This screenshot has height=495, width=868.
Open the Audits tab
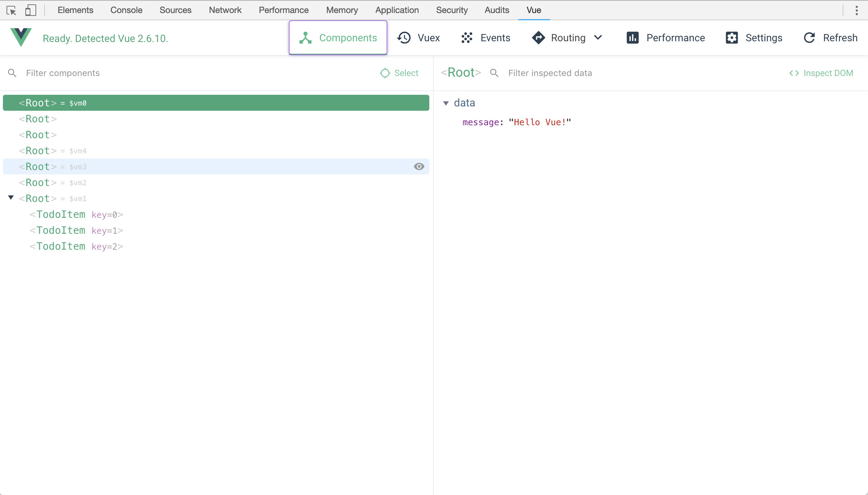(497, 10)
